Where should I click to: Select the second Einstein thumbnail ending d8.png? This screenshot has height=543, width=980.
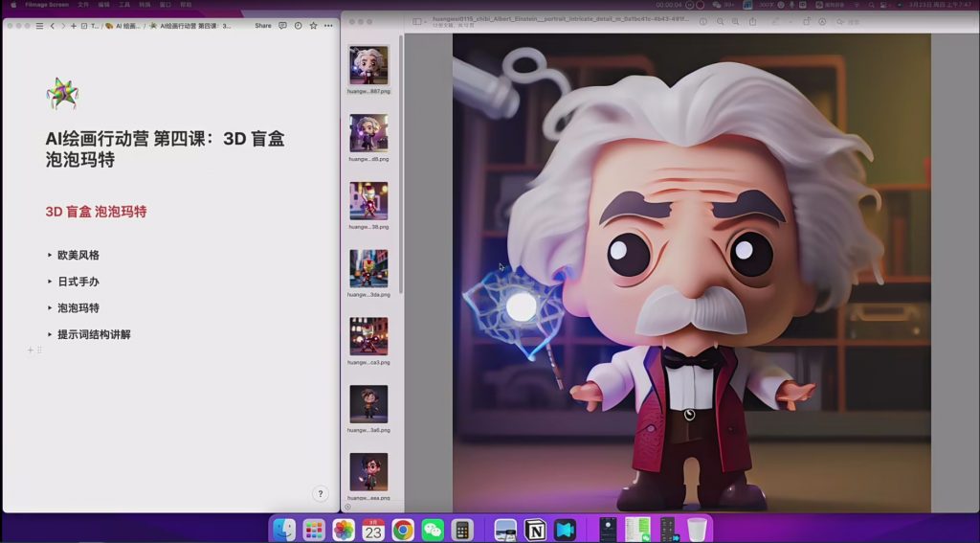(x=368, y=132)
